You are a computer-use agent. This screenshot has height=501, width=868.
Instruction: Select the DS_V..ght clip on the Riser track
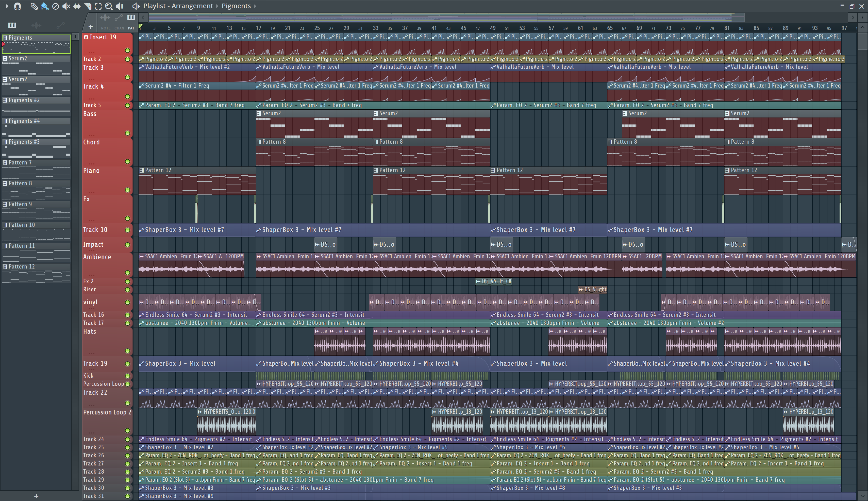[593, 289]
